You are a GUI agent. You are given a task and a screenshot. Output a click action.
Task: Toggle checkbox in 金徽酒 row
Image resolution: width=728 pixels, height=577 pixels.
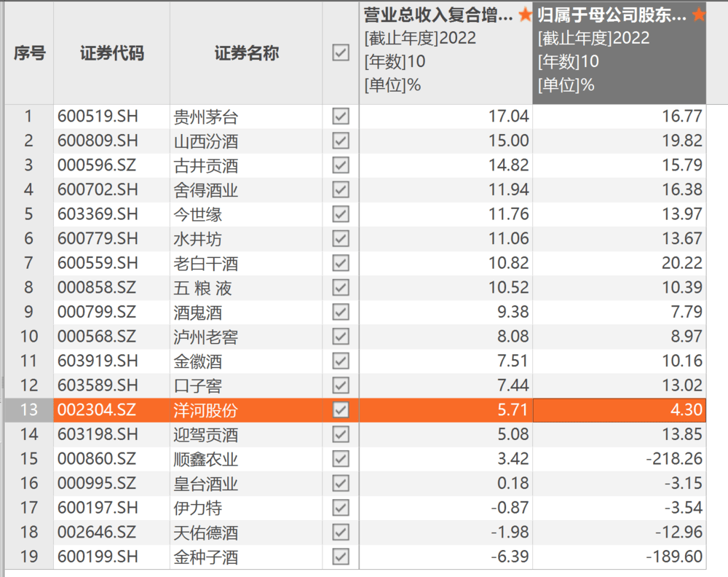341,361
